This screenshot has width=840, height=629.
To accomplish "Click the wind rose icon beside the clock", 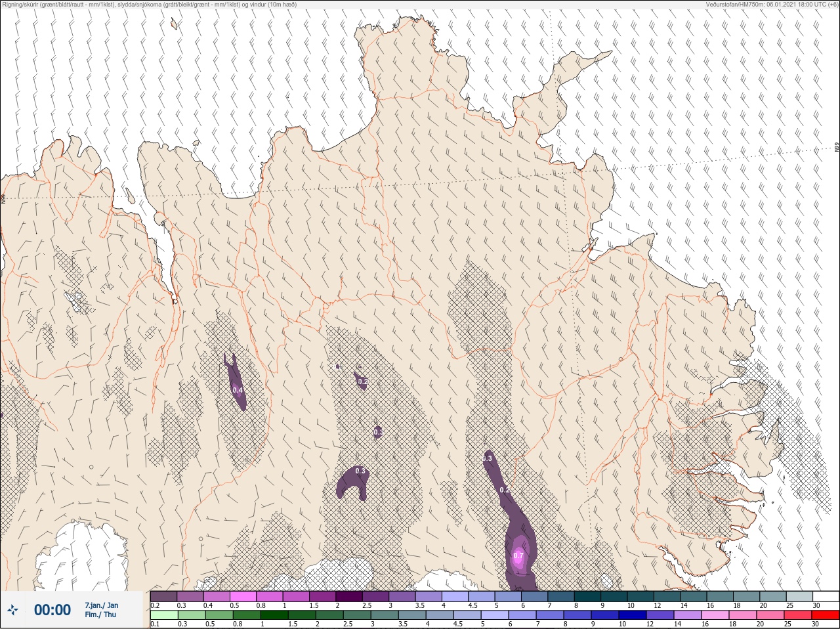I will (12, 610).
